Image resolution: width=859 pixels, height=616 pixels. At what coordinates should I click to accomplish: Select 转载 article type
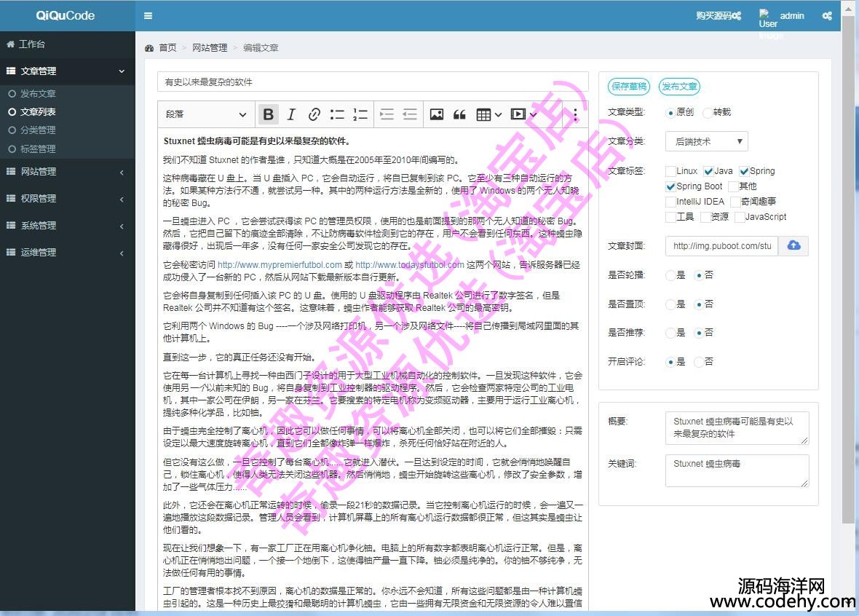click(708, 113)
